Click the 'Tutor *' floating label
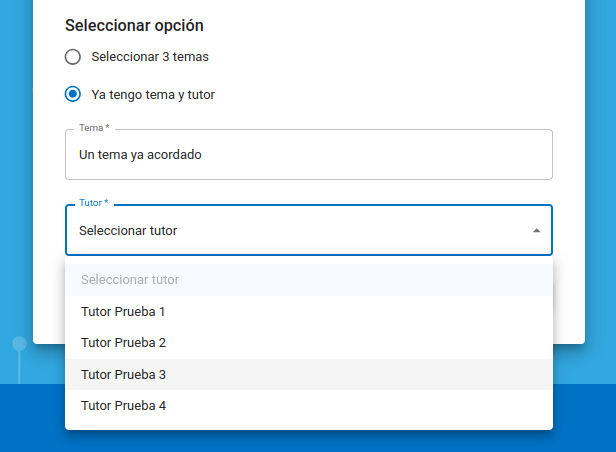 [93, 203]
